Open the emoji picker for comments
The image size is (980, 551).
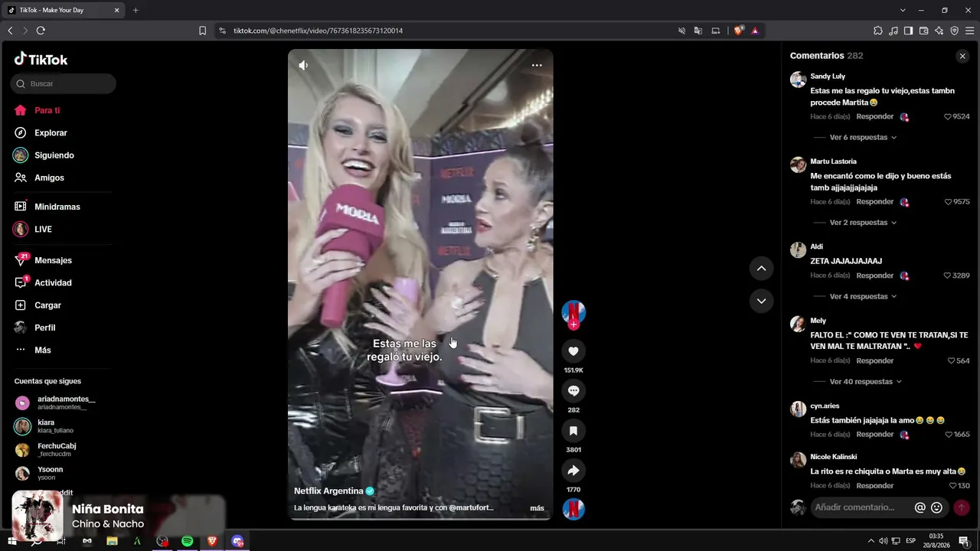click(x=936, y=507)
